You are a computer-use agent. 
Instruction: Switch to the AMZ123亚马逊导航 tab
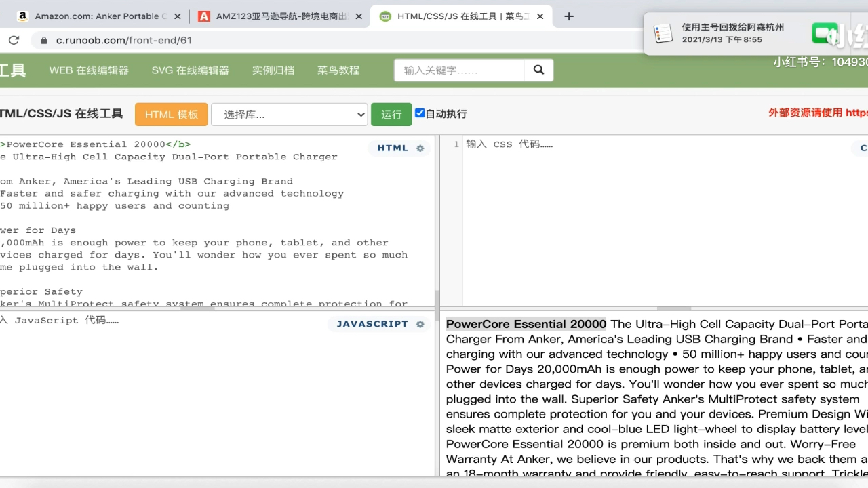point(280,16)
